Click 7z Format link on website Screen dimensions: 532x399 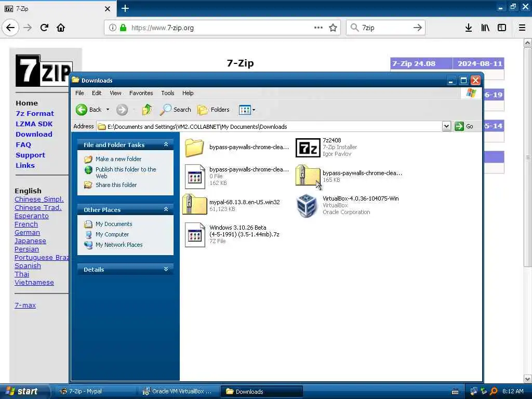(35, 113)
